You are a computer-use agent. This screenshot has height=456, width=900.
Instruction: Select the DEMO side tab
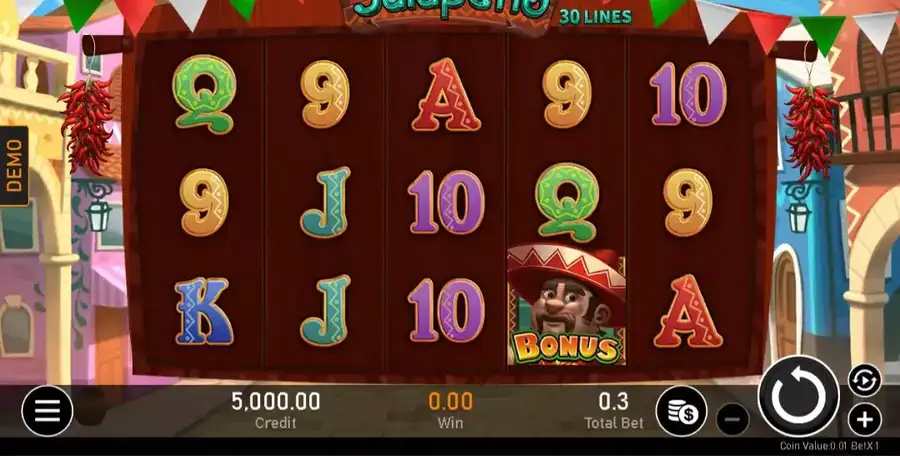tap(14, 165)
